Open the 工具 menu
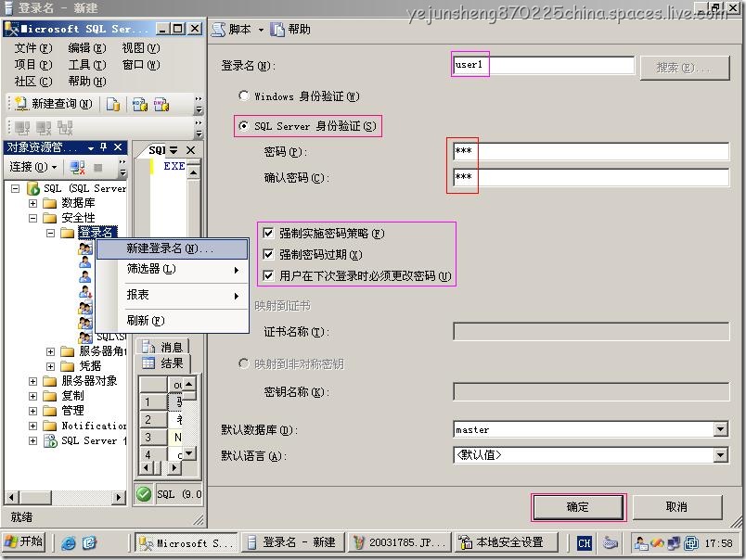This screenshot has width=746, height=560. [86, 65]
